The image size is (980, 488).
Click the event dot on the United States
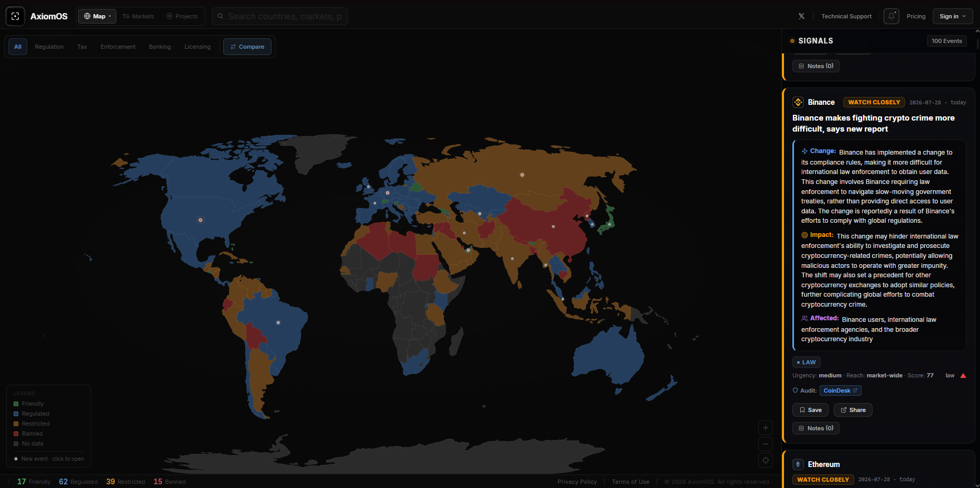click(x=200, y=220)
